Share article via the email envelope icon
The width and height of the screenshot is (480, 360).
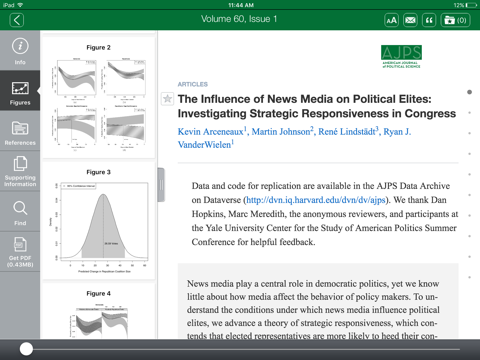(410, 20)
